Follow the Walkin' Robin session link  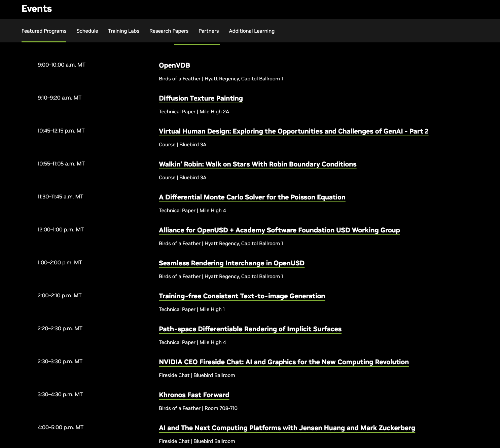coord(258,164)
